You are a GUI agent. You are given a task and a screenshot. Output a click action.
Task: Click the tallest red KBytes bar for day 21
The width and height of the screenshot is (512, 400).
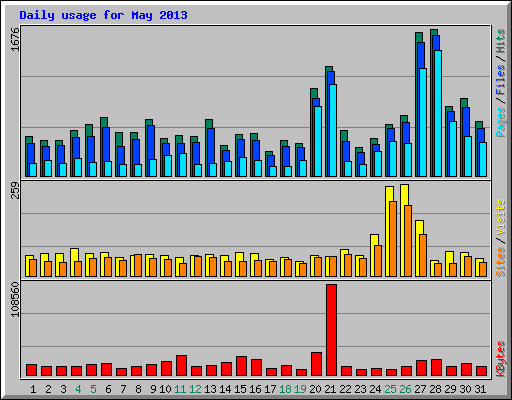(331, 330)
